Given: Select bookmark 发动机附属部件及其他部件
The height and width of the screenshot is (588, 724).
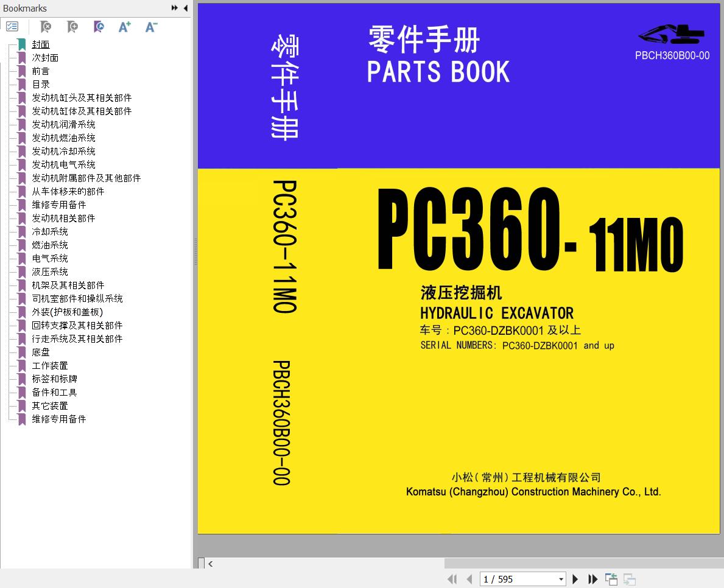Looking at the screenshot, I should [x=86, y=178].
